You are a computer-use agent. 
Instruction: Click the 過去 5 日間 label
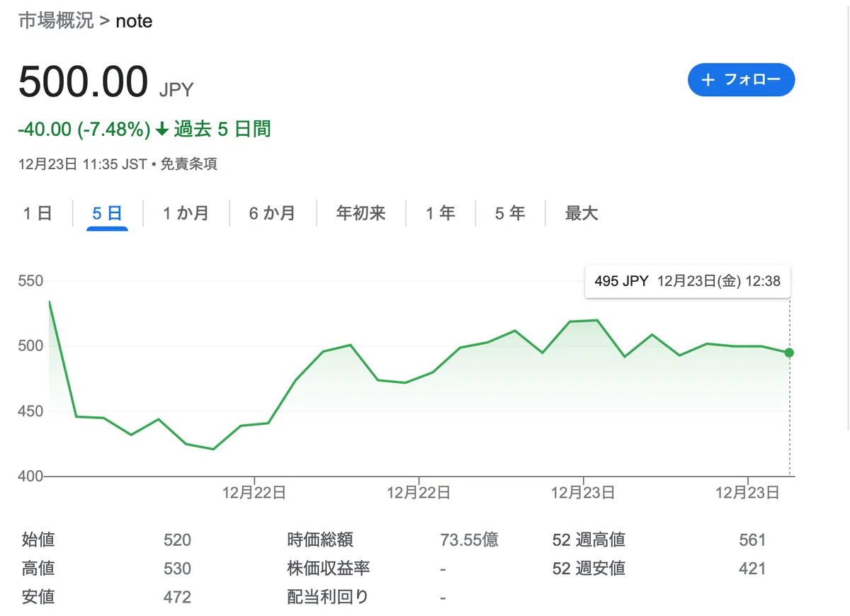pyautogui.click(x=222, y=130)
